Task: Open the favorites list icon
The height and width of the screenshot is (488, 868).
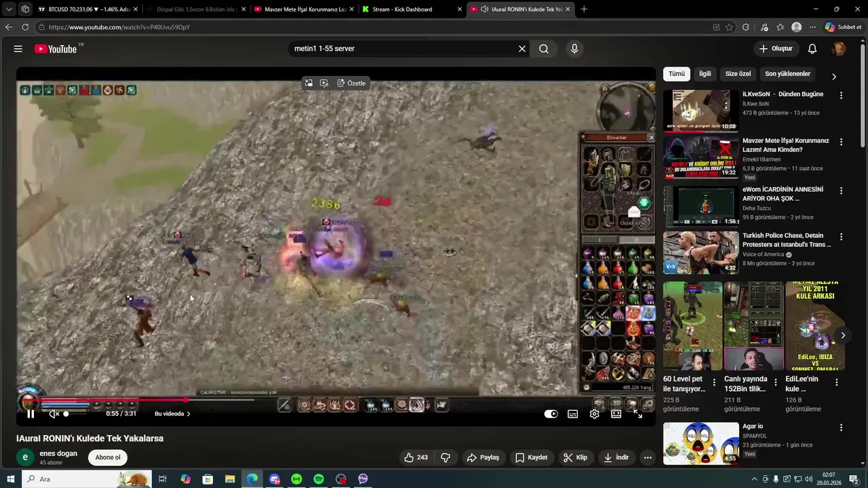Action: coord(781,27)
